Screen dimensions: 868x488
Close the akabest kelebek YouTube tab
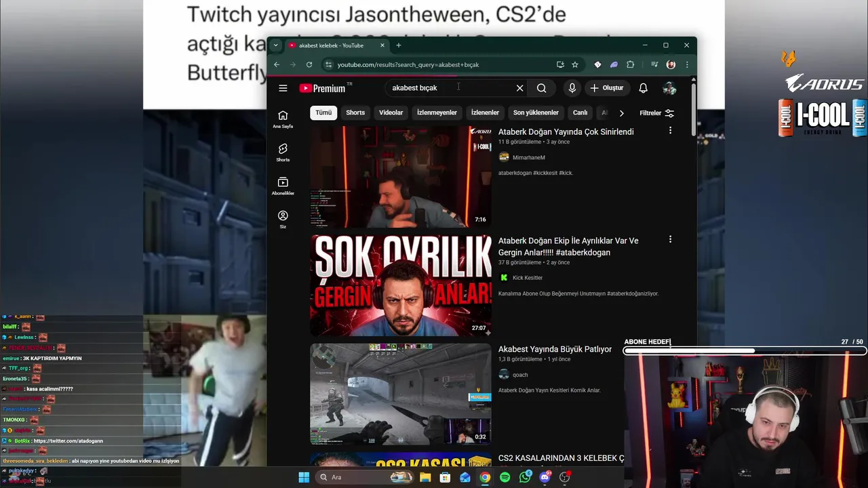click(x=382, y=45)
